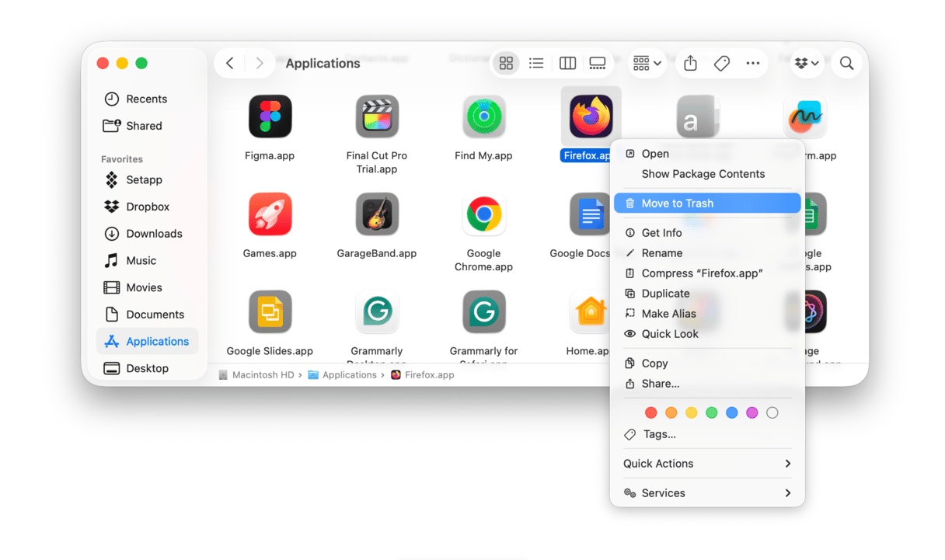Go to Downloads in the sidebar
This screenshot has width=945, height=560.
point(154,234)
